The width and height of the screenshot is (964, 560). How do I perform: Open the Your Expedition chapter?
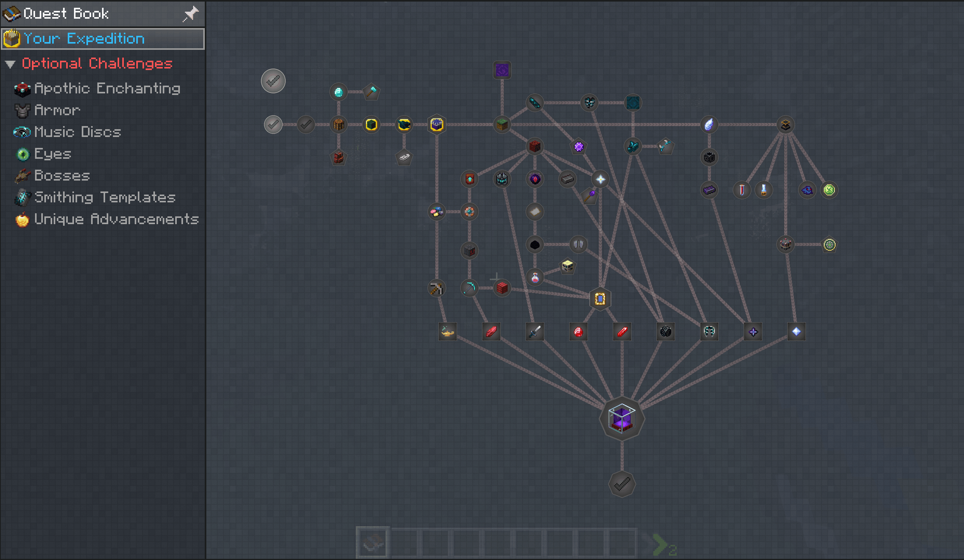click(x=103, y=39)
